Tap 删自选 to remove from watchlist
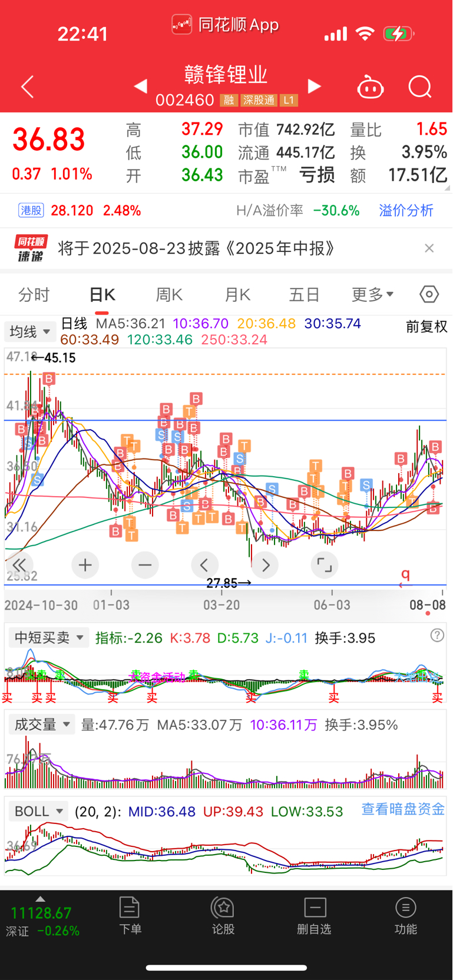Viewport: 453px width, 980px height. (315, 916)
